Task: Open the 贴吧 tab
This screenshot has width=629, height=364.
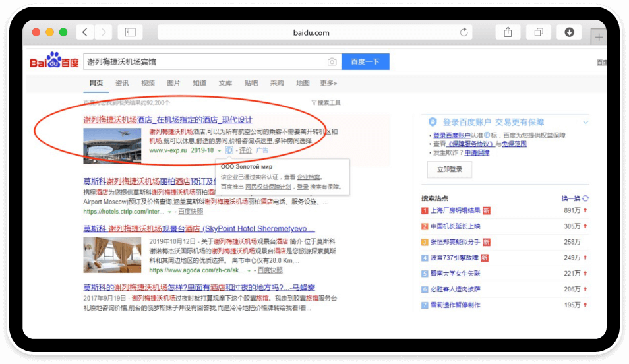Action: coord(251,83)
